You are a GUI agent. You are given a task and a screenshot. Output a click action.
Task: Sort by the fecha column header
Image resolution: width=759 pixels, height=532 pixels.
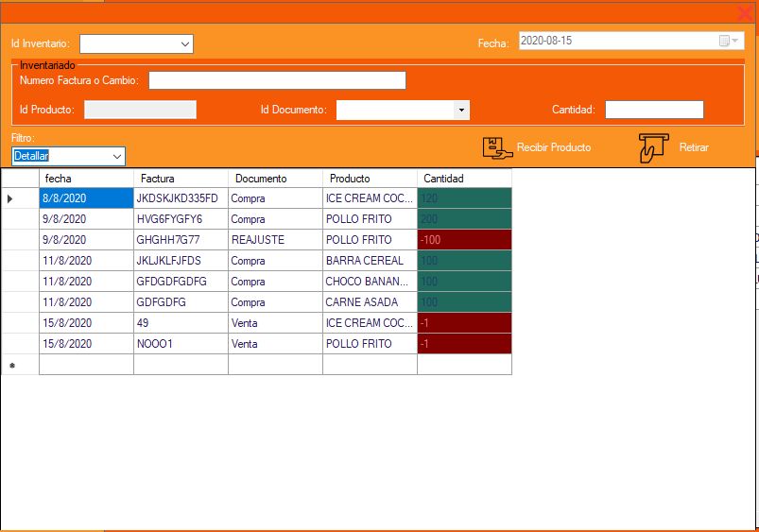pyautogui.click(x=86, y=179)
